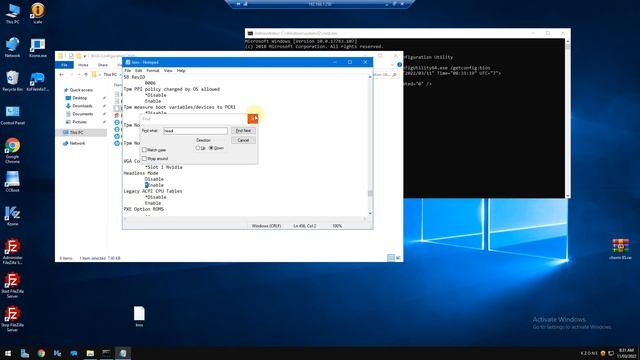Switch to Notepad in the taskbar
The width and height of the screenshot is (640, 360).
tap(123, 353)
